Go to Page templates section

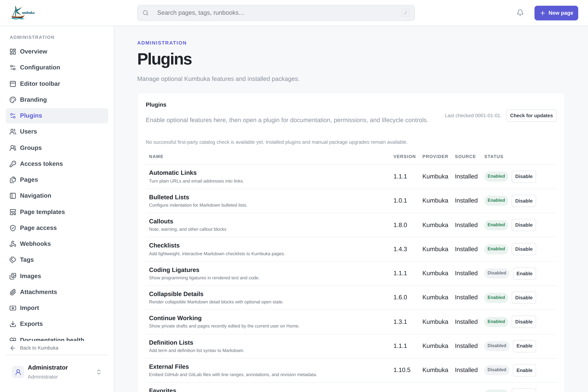click(x=57, y=212)
